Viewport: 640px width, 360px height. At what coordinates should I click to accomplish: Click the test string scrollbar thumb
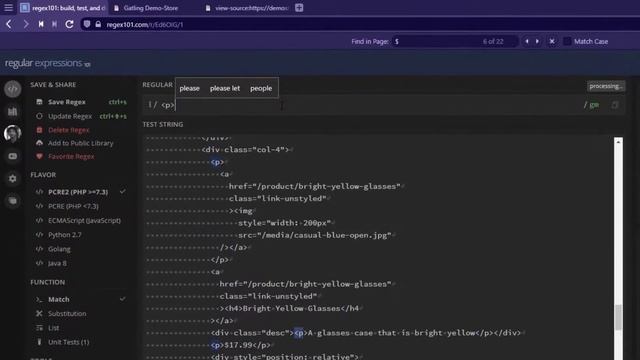click(x=618, y=317)
